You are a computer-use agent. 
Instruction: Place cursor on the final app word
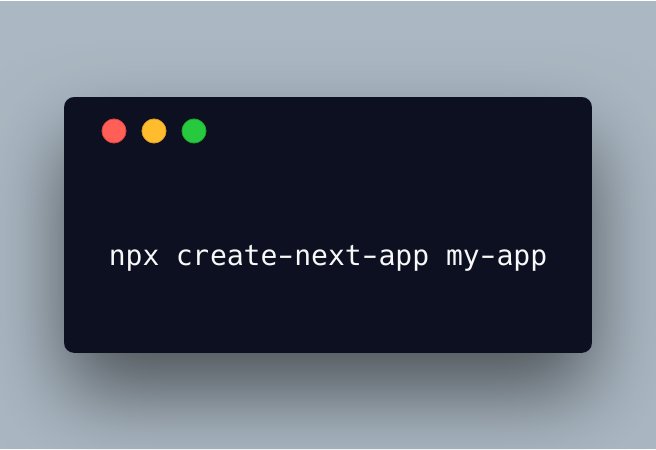pyautogui.click(x=522, y=258)
